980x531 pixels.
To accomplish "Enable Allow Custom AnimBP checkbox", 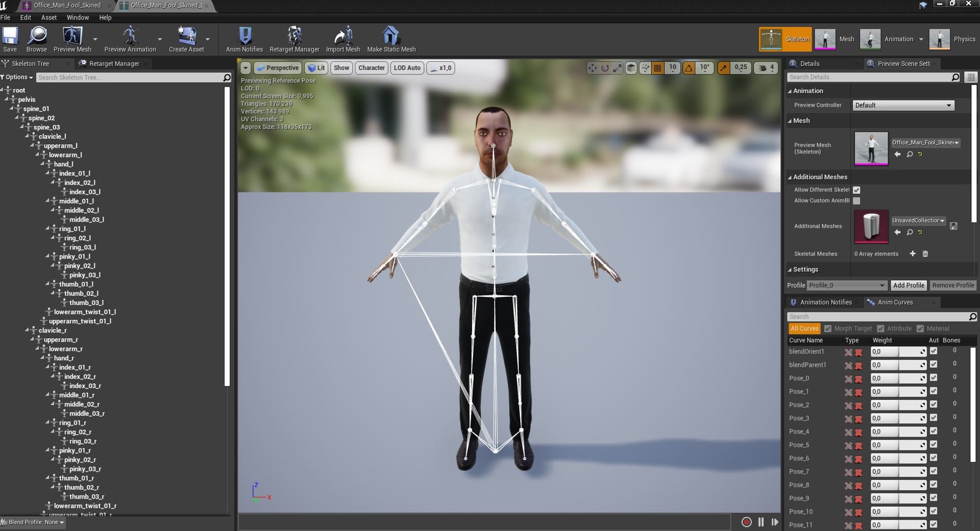I will tap(856, 201).
